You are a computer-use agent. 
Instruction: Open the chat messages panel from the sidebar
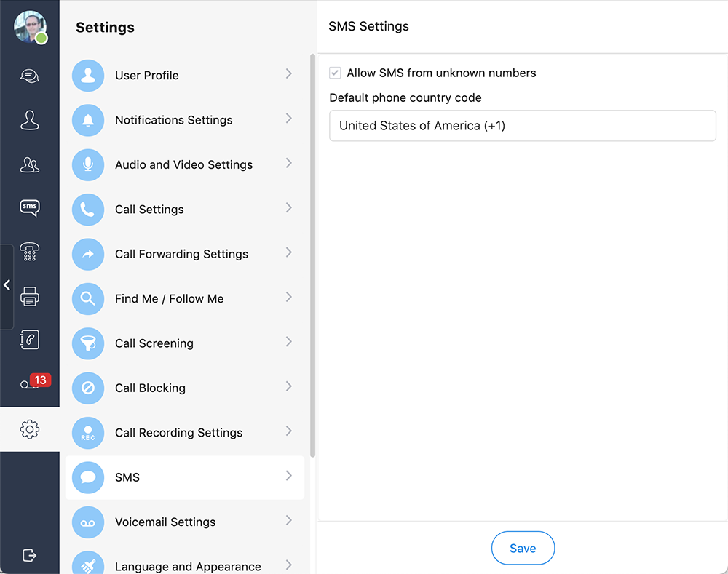point(30,76)
